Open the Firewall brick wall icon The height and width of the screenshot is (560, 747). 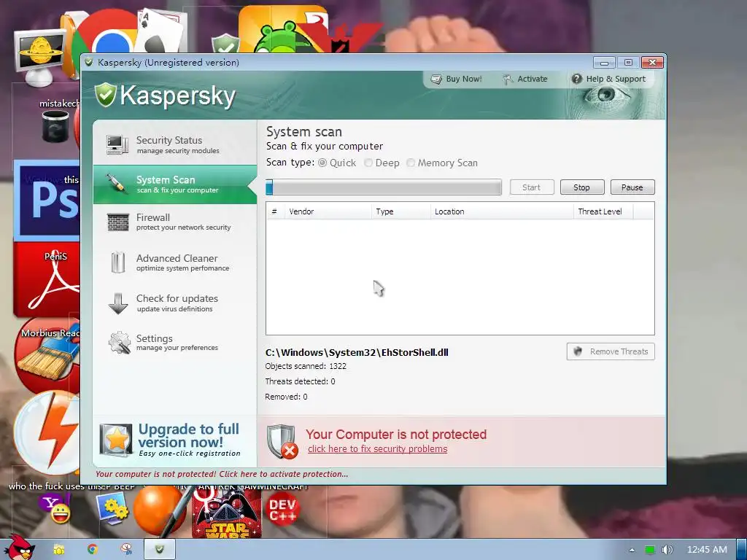118,222
